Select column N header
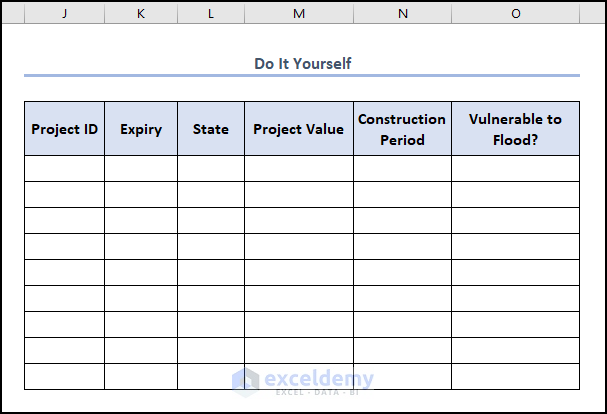This screenshot has width=607, height=414. 402,13
